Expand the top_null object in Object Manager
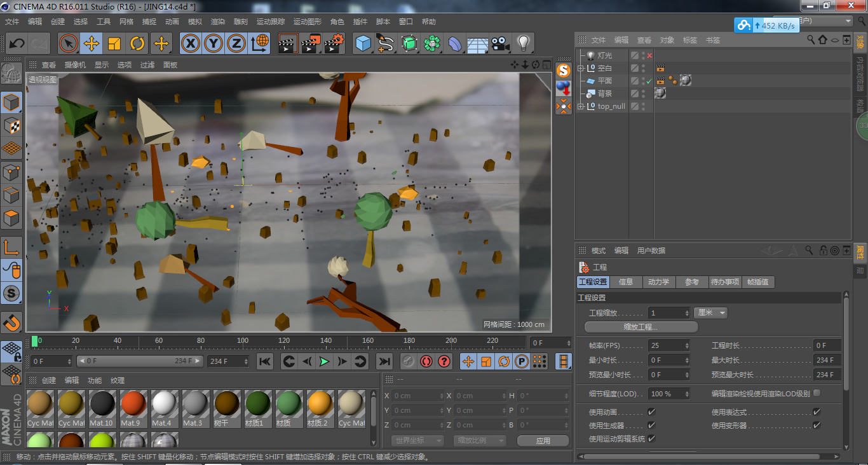 [581, 106]
